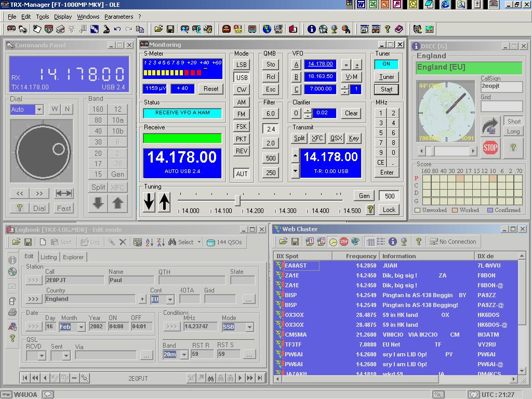Expand Station call lookup arrows button
532x399 pixels.
click(33, 280)
